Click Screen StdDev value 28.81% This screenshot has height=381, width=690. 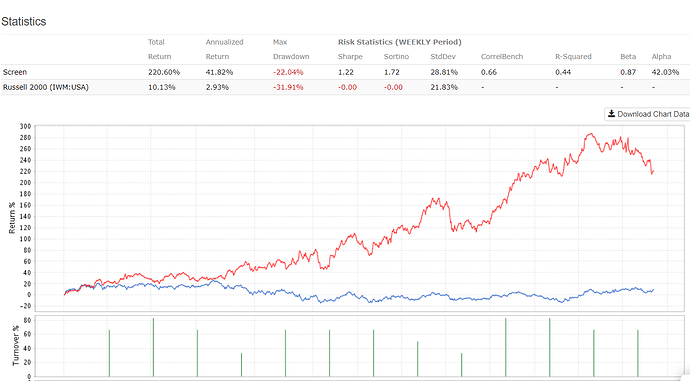coord(444,72)
